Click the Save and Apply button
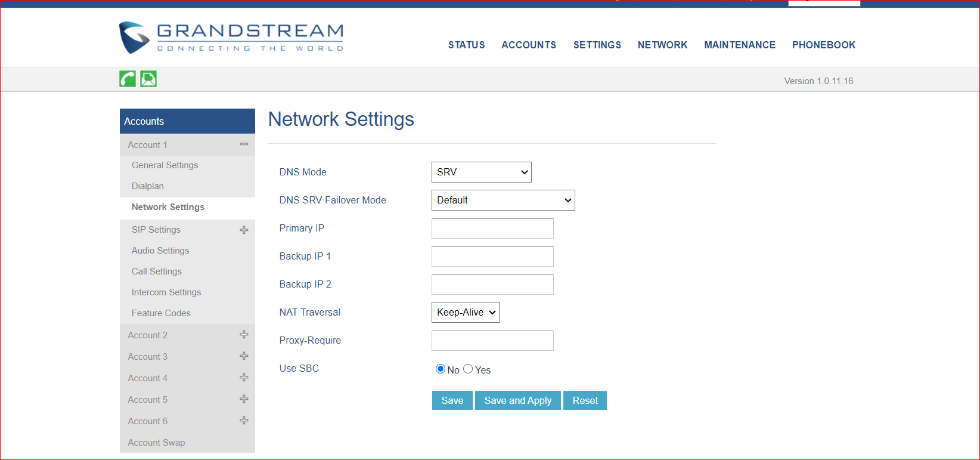This screenshot has height=460, width=980. 518,400
